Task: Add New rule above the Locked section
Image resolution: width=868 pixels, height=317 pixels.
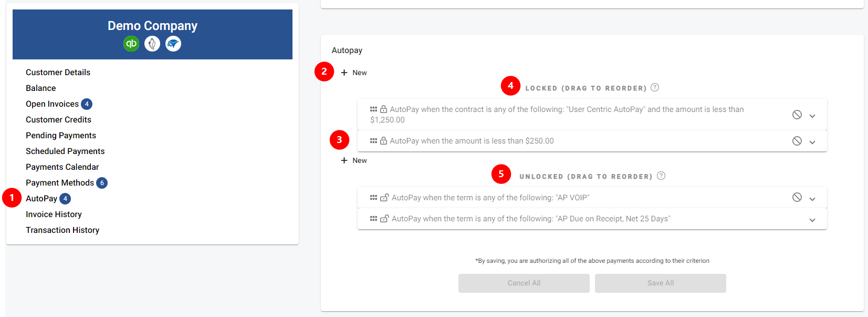Action: click(x=354, y=73)
